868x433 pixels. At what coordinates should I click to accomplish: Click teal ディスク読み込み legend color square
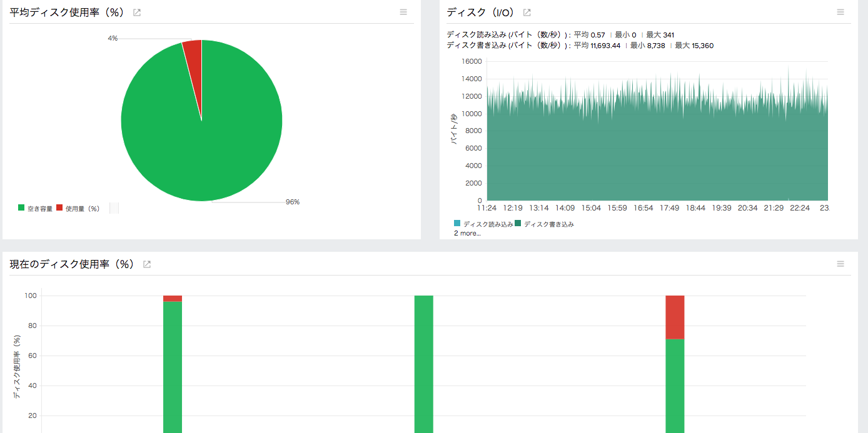457,223
